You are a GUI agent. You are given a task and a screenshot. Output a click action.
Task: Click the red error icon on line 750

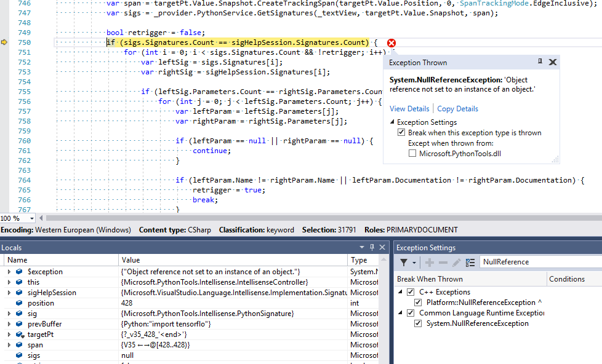391,43
